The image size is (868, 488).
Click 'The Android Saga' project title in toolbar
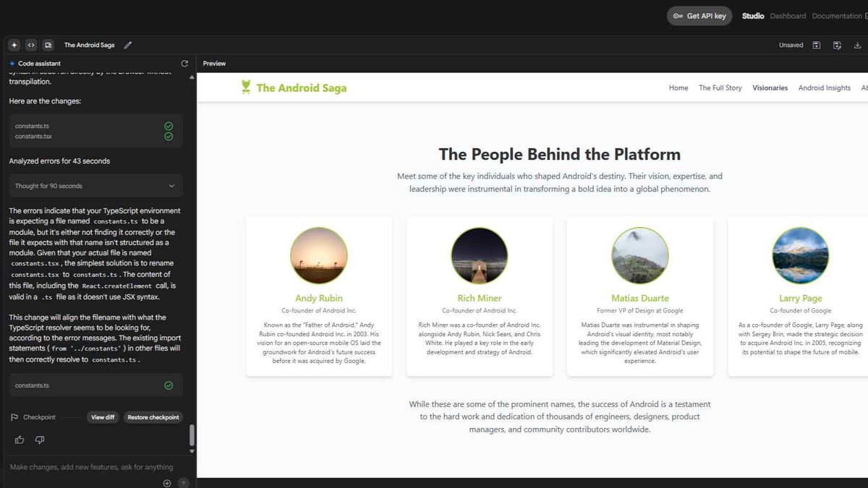click(89, 45)
